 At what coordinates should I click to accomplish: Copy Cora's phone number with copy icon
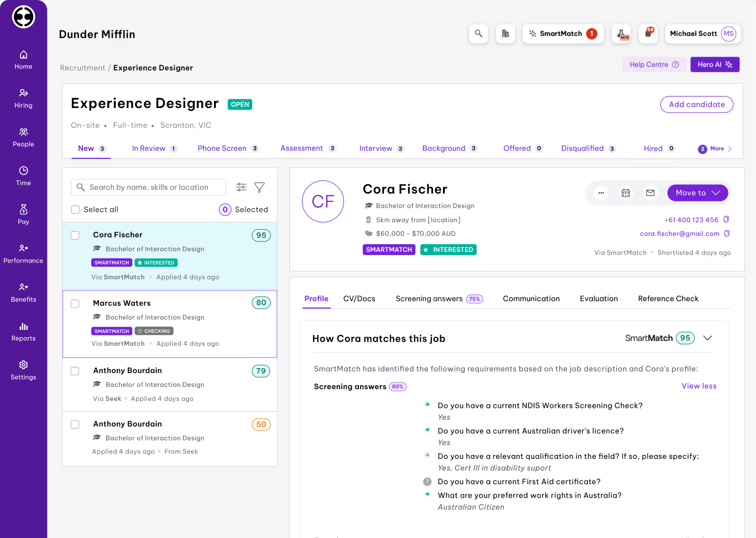(x=726, y=220)
